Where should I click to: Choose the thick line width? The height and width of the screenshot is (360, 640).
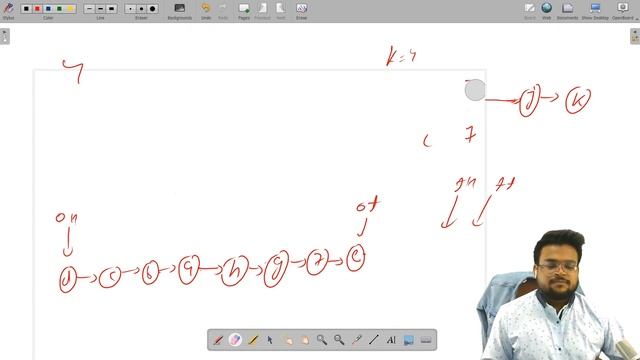(111, 9)
